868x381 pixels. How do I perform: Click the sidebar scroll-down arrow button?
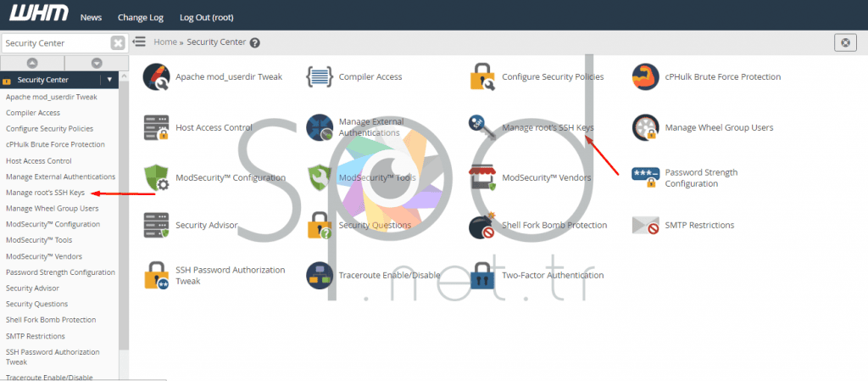(97, 63)
